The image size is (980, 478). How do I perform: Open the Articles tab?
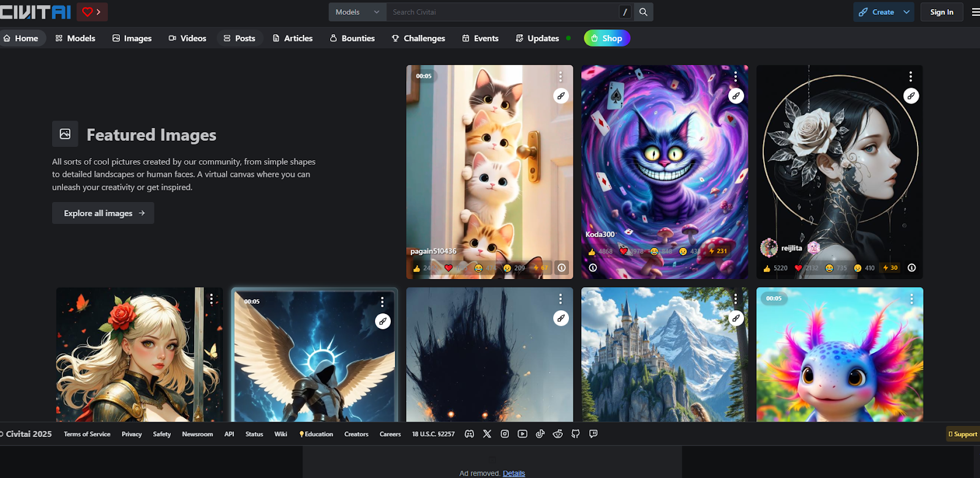pyautogui.click(x=293, y=38)
